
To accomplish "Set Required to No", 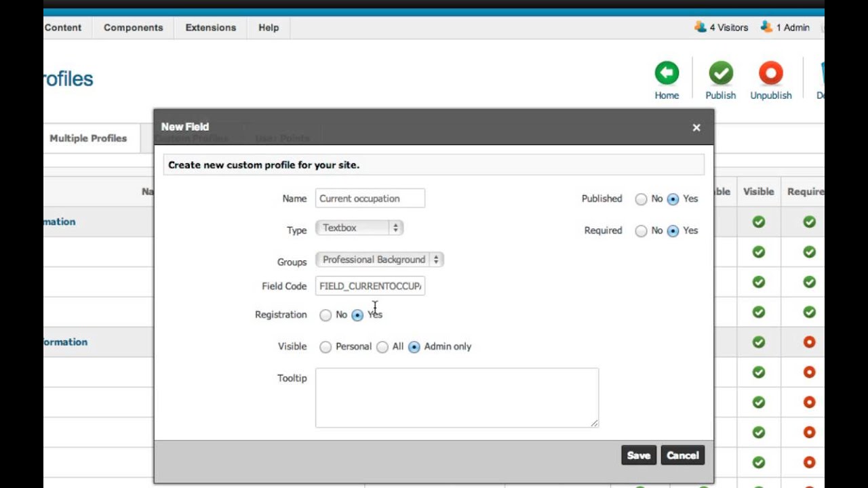I will click(x=641, y=231).
